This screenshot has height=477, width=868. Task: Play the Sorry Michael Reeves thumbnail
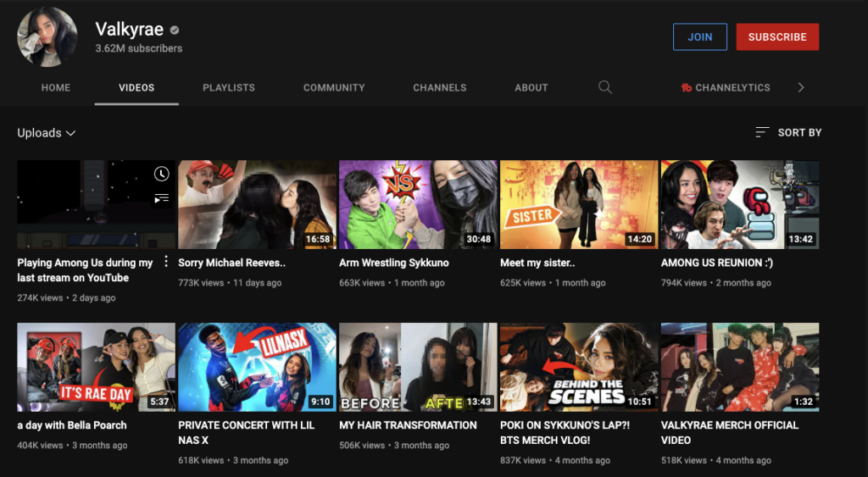click(258, 205)
